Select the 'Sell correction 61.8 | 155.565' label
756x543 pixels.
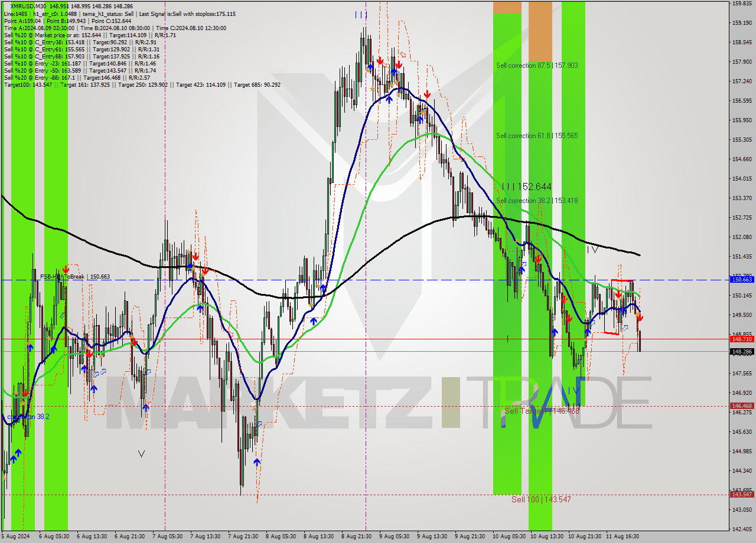537,136
